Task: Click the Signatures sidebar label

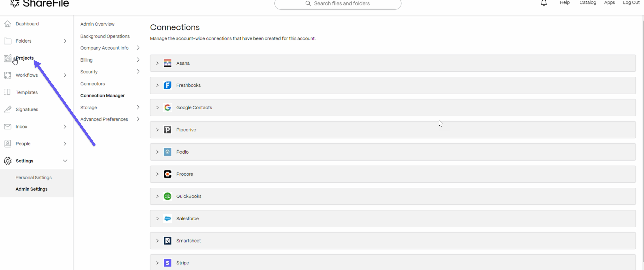Action: [27, 109]
